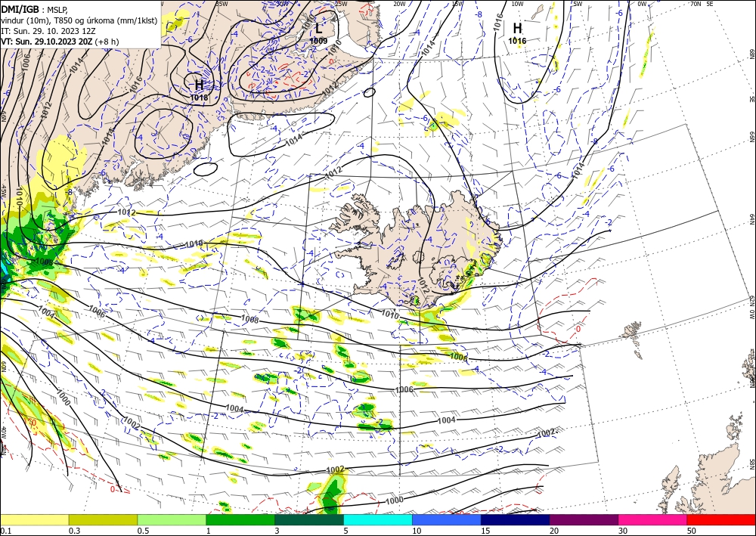The height and width of the screenshot is (536, 756).
Task: Click the '0.5' legend scale value
Action: (x=143, y=531)
